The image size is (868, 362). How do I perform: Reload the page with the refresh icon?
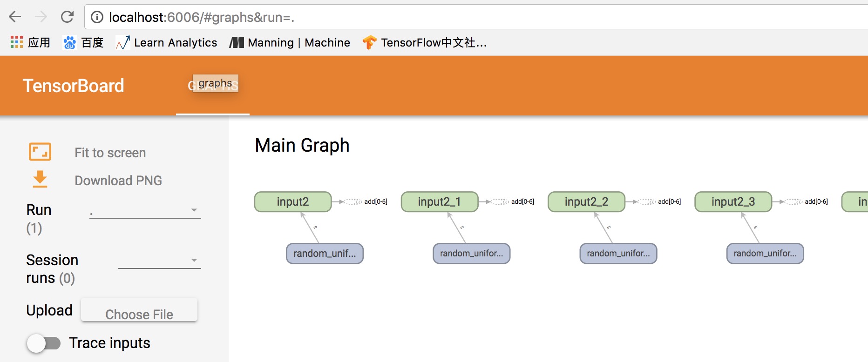[68, 17]
